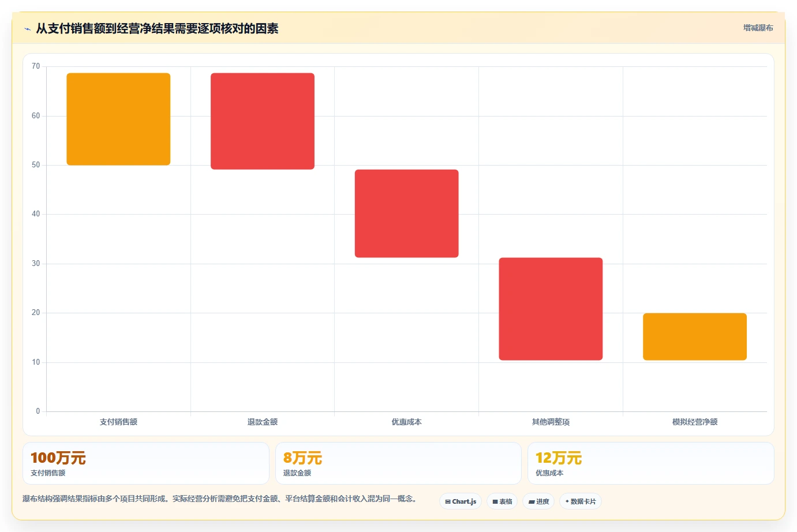Click the red 退款金额 waterfall bar
The image size is (797, 532).
coord(263,121)
